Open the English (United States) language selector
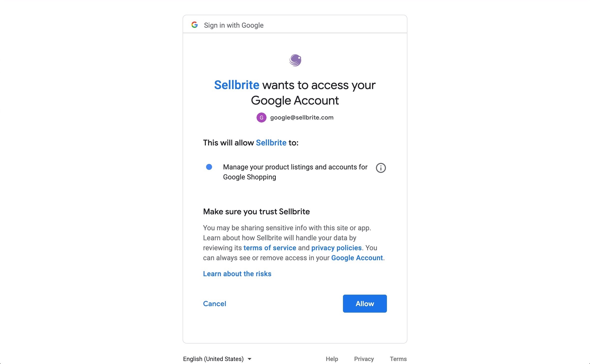 click(x=217, y=359)
